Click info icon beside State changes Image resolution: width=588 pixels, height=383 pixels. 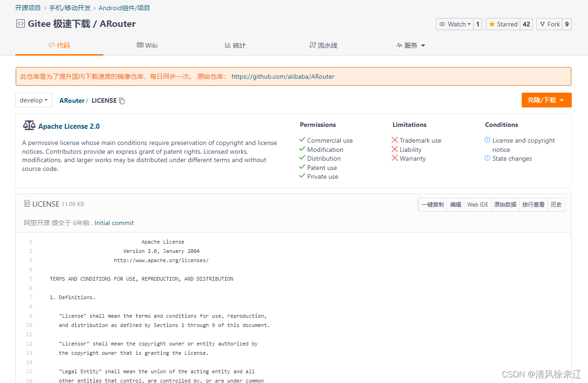[x=487, y=158]
